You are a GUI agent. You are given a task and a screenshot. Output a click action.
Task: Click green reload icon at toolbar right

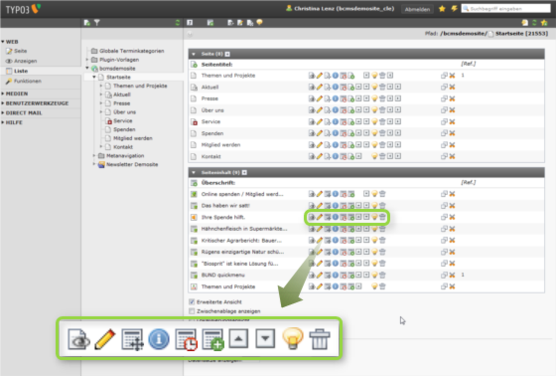tap(534, 23)
